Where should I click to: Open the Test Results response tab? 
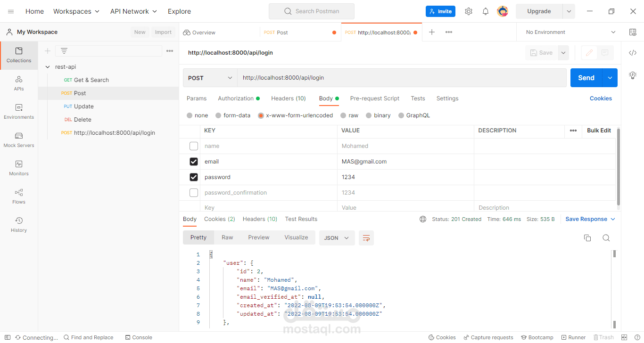coord(301,219)
